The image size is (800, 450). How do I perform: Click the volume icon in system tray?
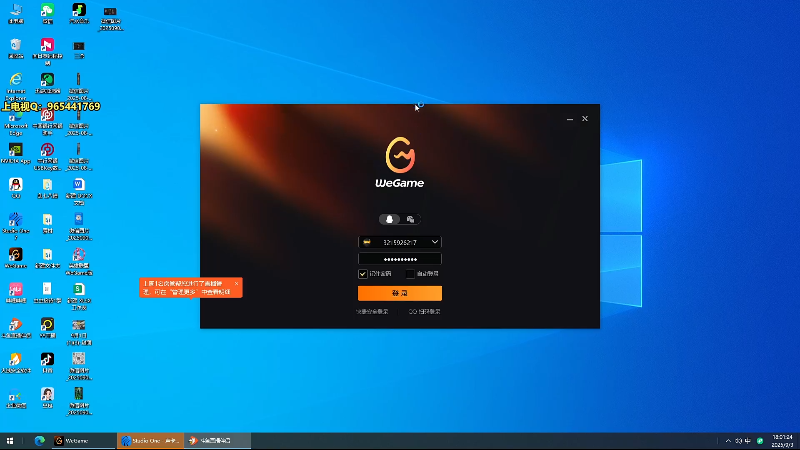tap(738, 441)
